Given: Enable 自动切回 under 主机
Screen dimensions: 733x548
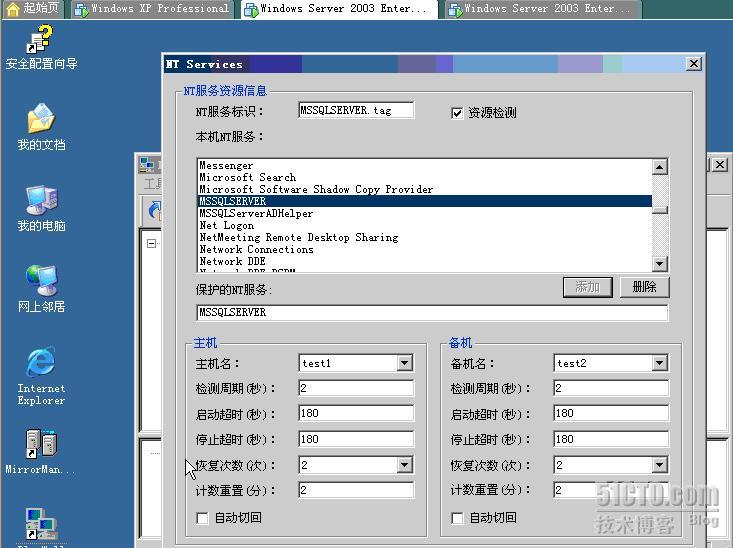Looking at the screenshot, I should coord(202,518).
